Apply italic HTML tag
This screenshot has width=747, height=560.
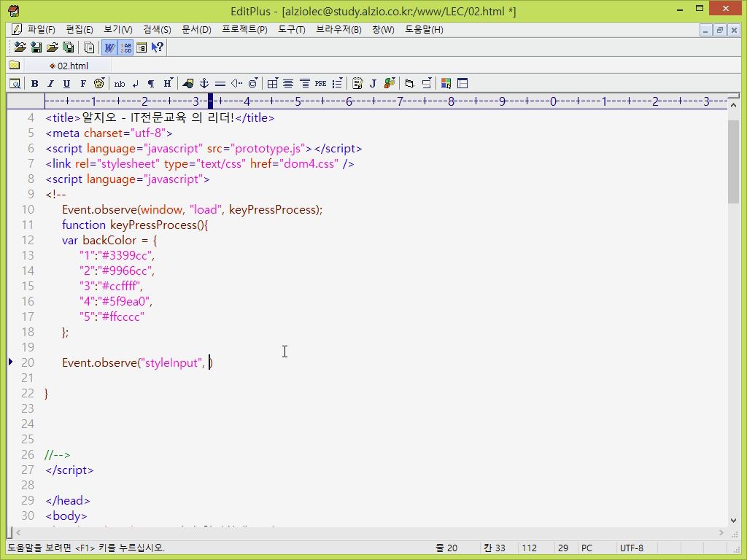coord(50,84)
